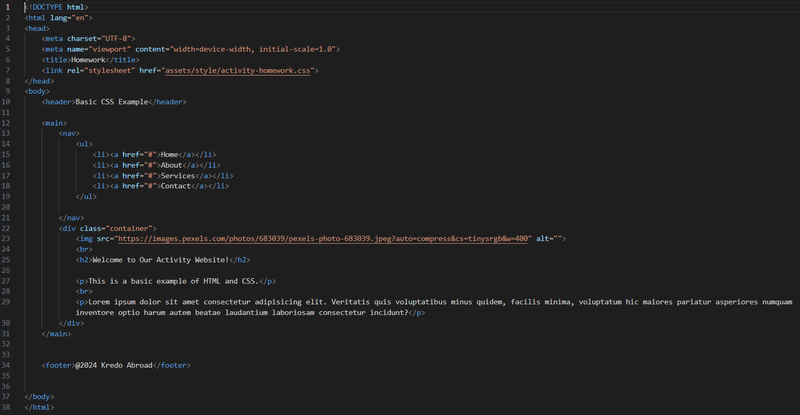Click the "container" class value

129,228
